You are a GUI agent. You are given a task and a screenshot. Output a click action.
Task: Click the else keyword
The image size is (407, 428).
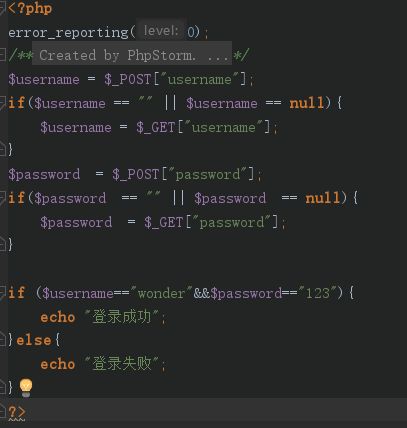point(34,340)
